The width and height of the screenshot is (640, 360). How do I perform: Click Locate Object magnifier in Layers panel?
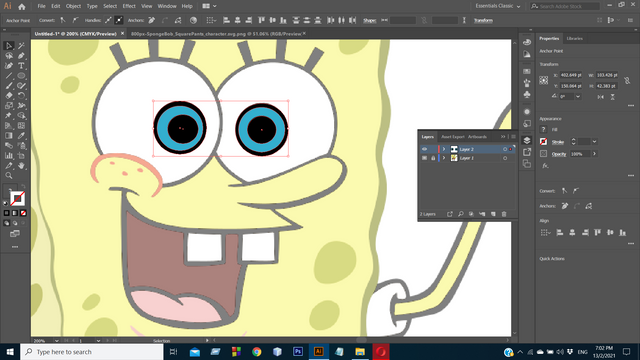click(460, 214)
